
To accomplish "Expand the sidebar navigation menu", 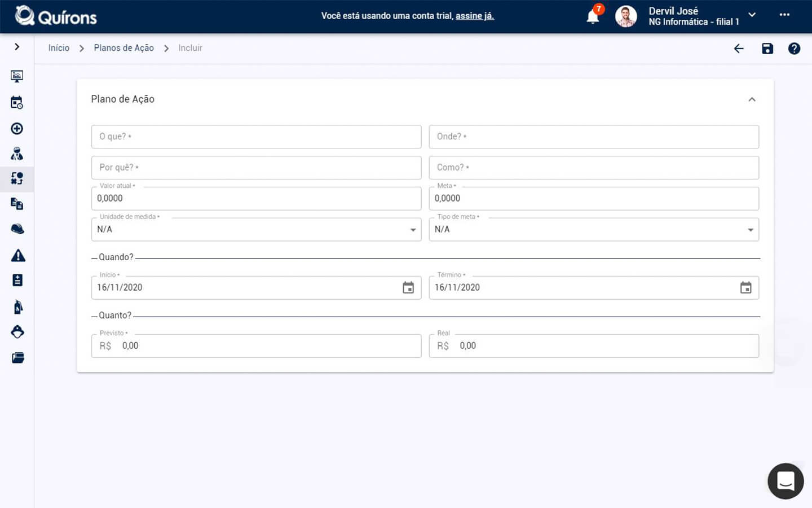I will pyautogui.click(x=17, y=47).
